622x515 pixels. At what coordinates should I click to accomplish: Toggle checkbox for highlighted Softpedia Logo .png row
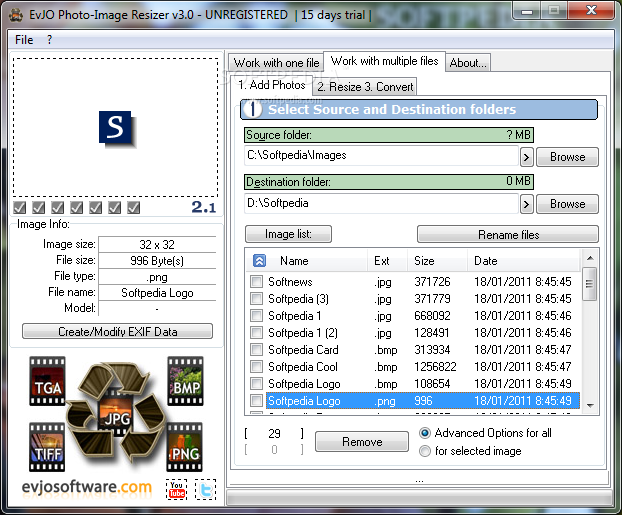click(257, 401)
